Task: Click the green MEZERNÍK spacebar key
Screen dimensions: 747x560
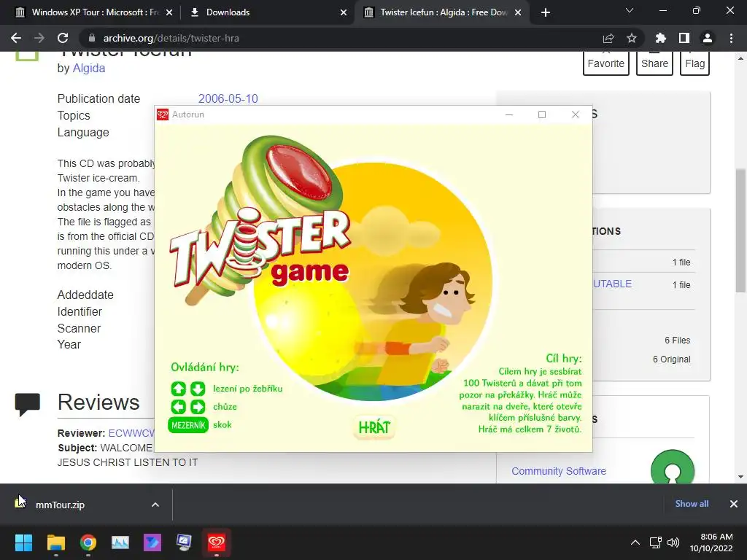Action: pos(188,425)
